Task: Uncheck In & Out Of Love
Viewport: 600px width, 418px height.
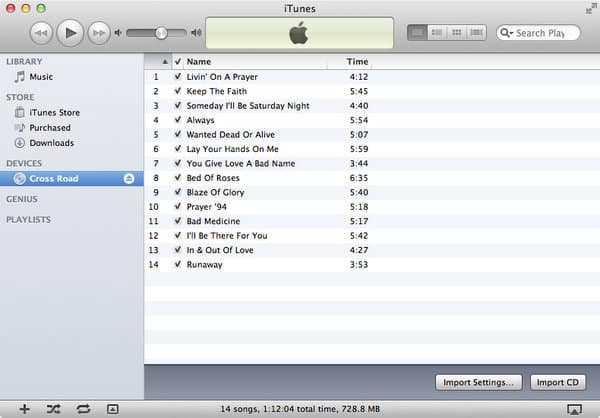Action: coord(178,250)
